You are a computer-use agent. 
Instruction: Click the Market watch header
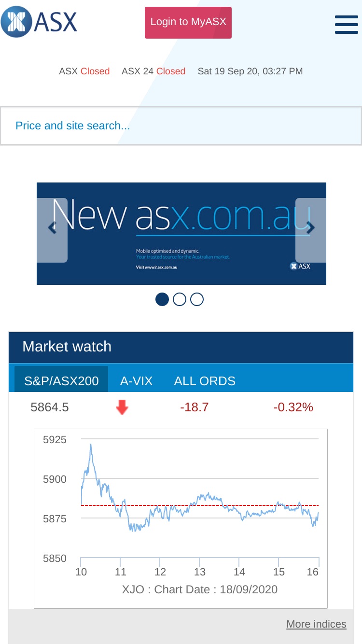point(181,347)
